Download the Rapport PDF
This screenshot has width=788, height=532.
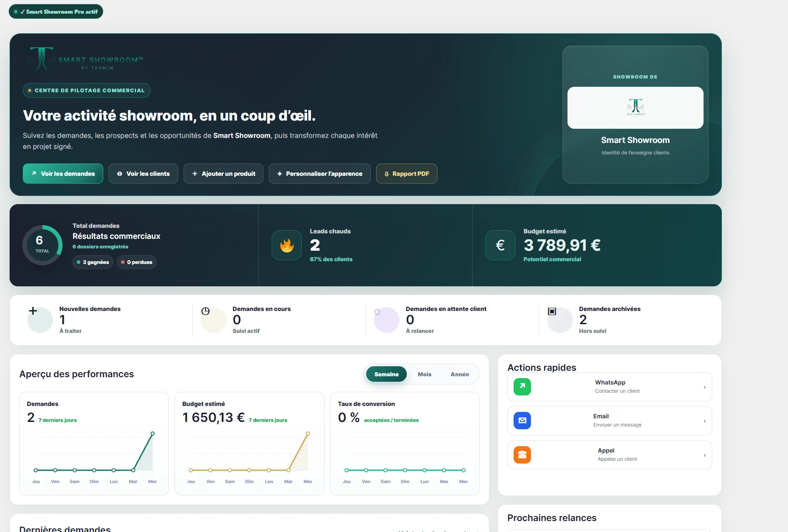(407, 174)
